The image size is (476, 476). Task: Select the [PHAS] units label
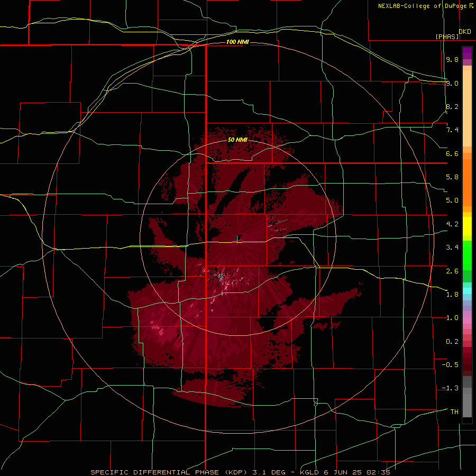[447, 36]
